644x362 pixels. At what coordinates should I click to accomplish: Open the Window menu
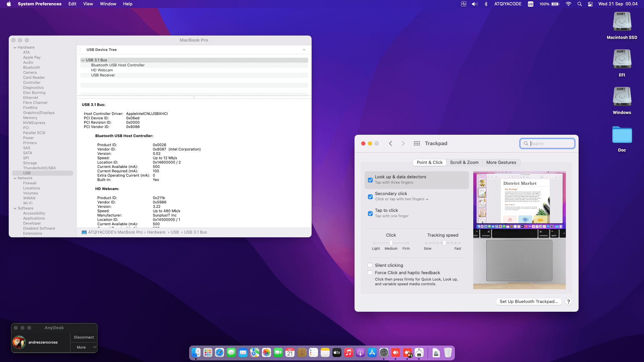[108, 4]
